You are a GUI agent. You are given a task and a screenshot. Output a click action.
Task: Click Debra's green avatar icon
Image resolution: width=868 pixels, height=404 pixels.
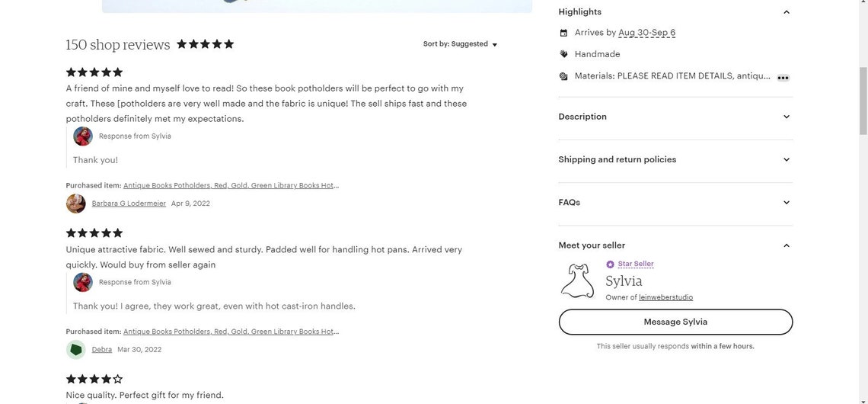click(76, 350)
